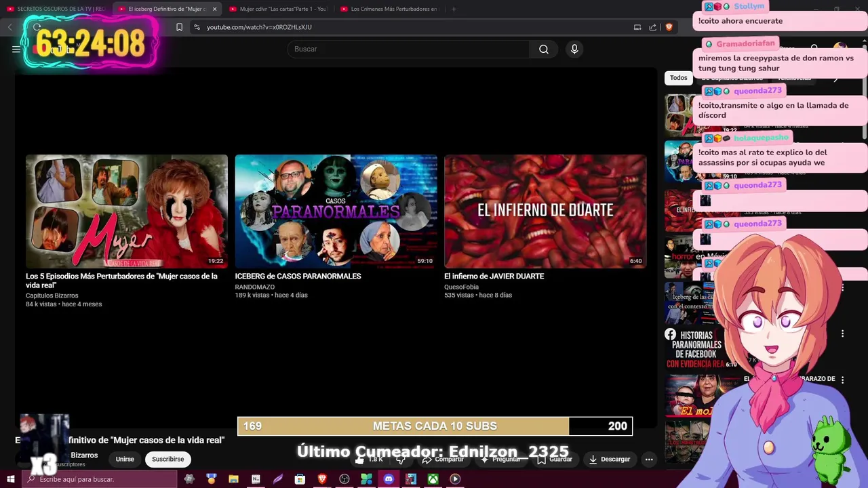The height and width of the screenshot is (488, 868).
Task: Click the YouTube Buscar search field
Action: tap(408, 49)
